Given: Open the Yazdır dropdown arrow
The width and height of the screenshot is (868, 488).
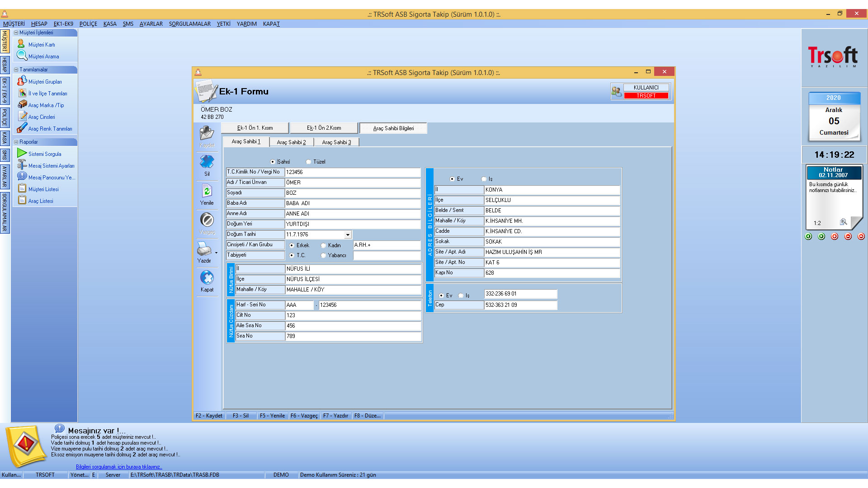Looking at the screenshot, I should (x=216, y=253).
